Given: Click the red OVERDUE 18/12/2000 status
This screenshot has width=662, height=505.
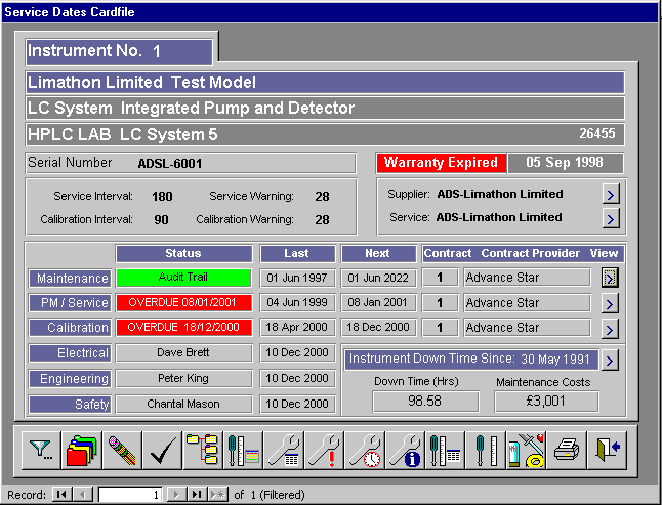Looking at the screenshot, I should (184, 327).
